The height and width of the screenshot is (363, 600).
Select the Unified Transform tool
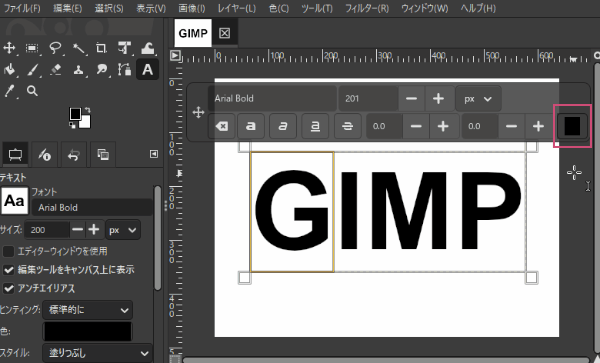pyautogui.click(x=124, y=48)
